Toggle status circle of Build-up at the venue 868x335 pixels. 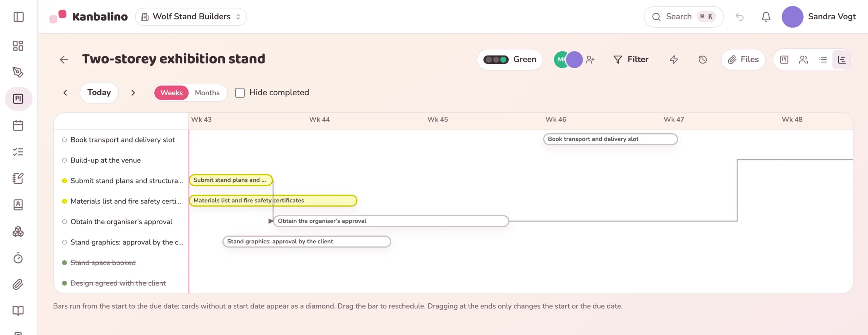point(64,160)
